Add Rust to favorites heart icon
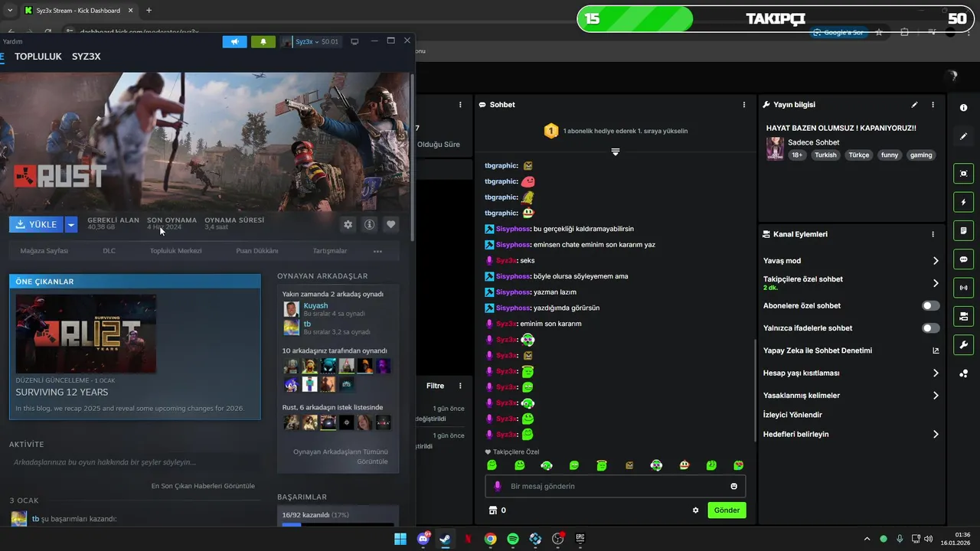Viewport: 980px width, 551px height. tap(390, 224)
